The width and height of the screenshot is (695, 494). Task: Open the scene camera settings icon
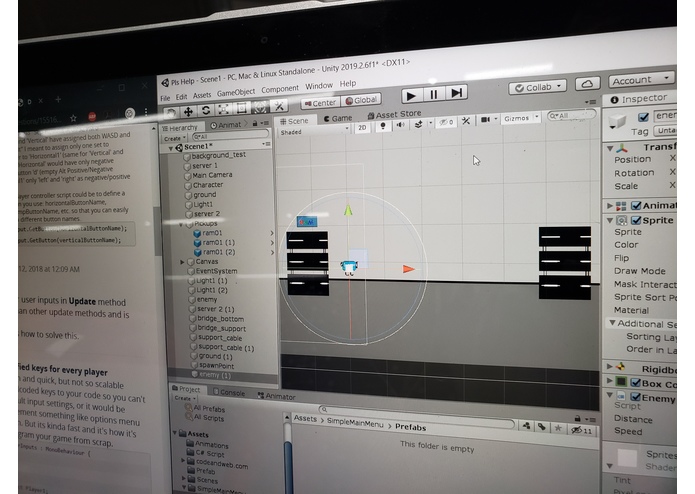(486, 120)
